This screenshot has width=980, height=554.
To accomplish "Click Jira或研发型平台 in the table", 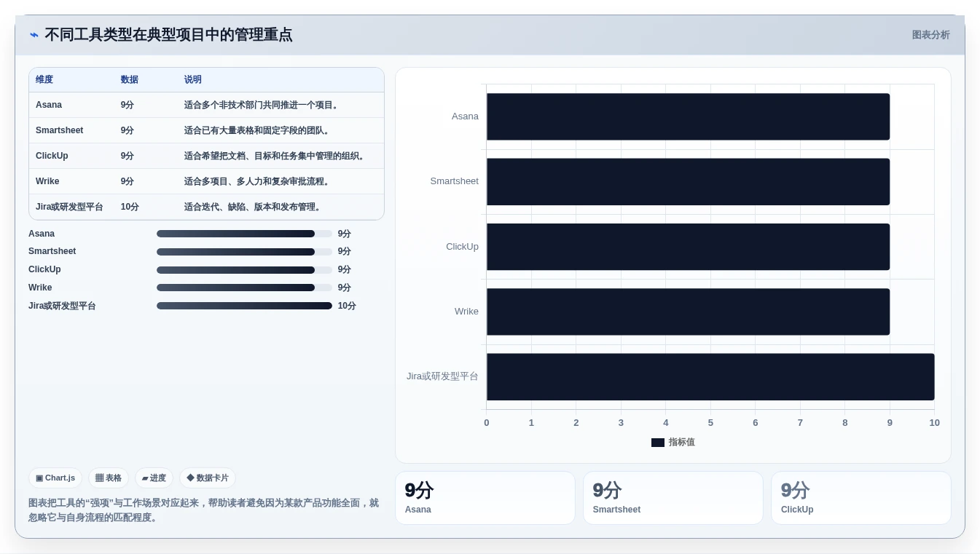I will pyautogui.click(x=69, y=207).
